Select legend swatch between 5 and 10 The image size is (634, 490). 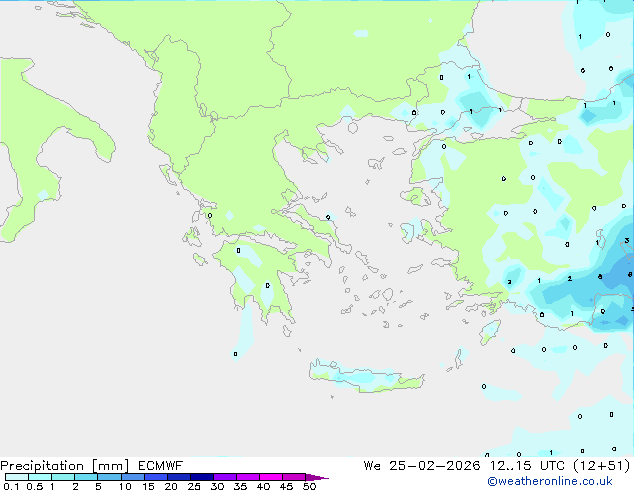pyautogui.click(x=110, y=477)
